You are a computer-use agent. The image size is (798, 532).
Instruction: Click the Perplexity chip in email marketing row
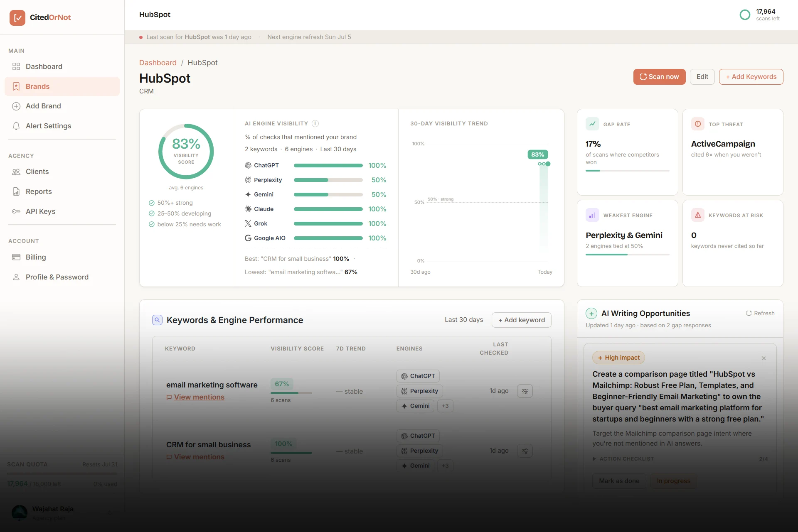coord(420,391)
